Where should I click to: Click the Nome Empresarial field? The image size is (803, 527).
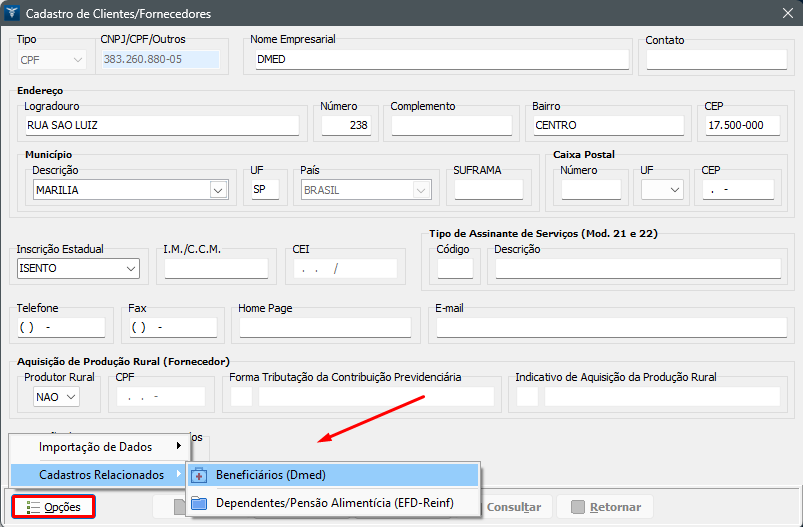tap(441, 60)
